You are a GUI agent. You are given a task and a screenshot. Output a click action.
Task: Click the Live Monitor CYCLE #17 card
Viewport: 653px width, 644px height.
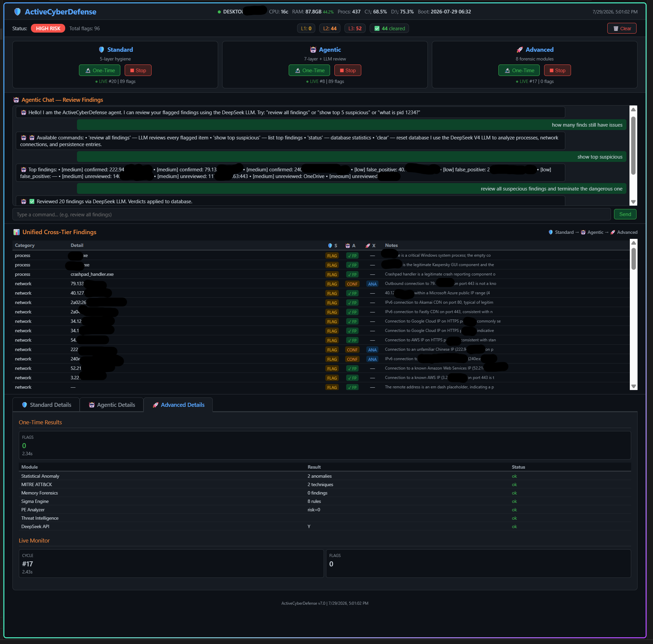(171, 564)
